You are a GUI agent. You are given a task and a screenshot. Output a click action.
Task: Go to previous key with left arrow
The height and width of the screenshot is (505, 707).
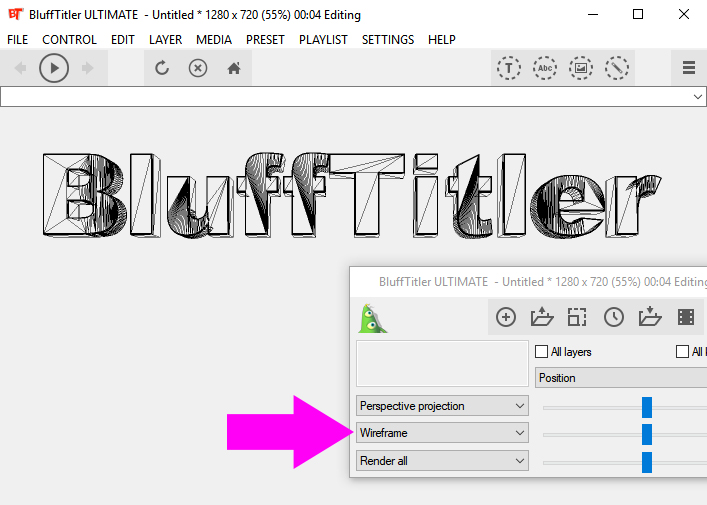20,68
